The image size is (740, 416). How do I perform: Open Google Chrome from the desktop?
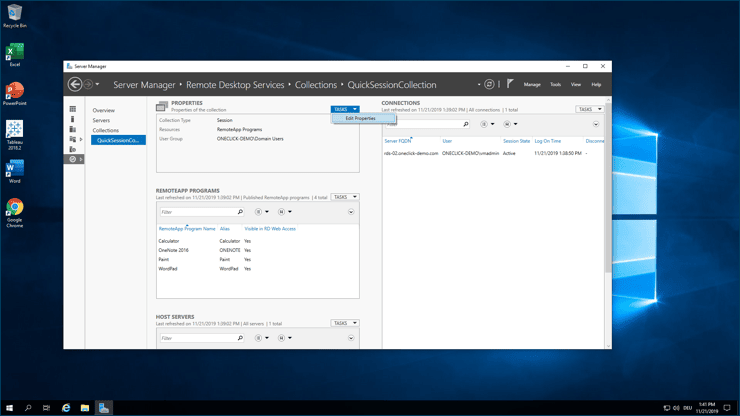(14, 211)
